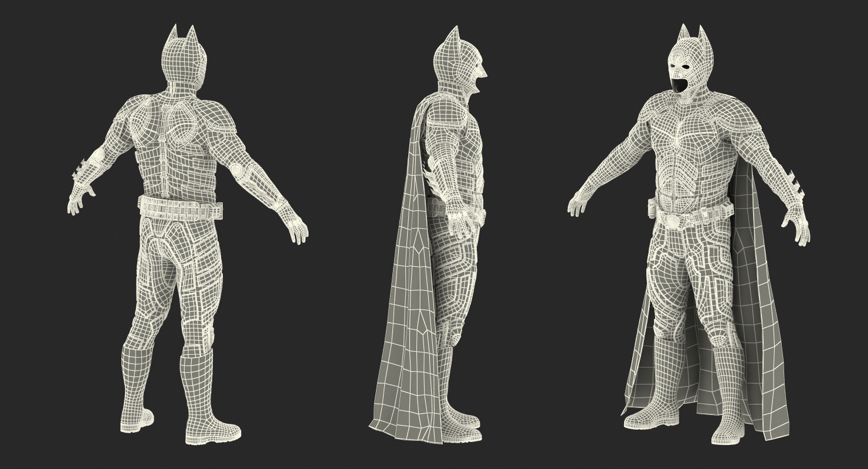Click the front-view Batman wireframe model
This screenshot has width=868, height=469.
689,235
